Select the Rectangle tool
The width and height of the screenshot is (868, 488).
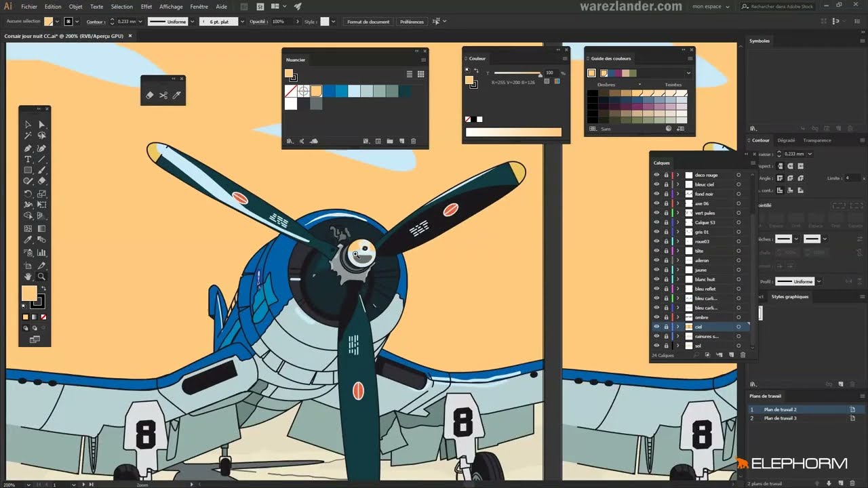pos(28,170)
